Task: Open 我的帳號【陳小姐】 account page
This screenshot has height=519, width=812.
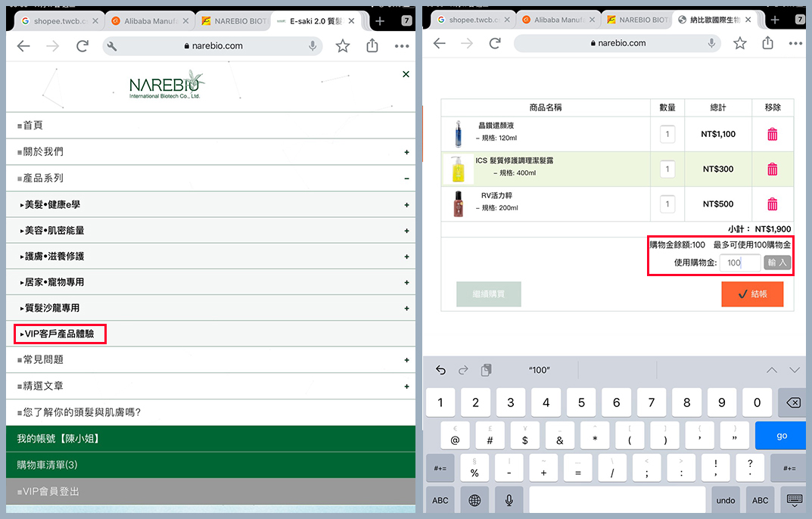Action: [211, 439]
